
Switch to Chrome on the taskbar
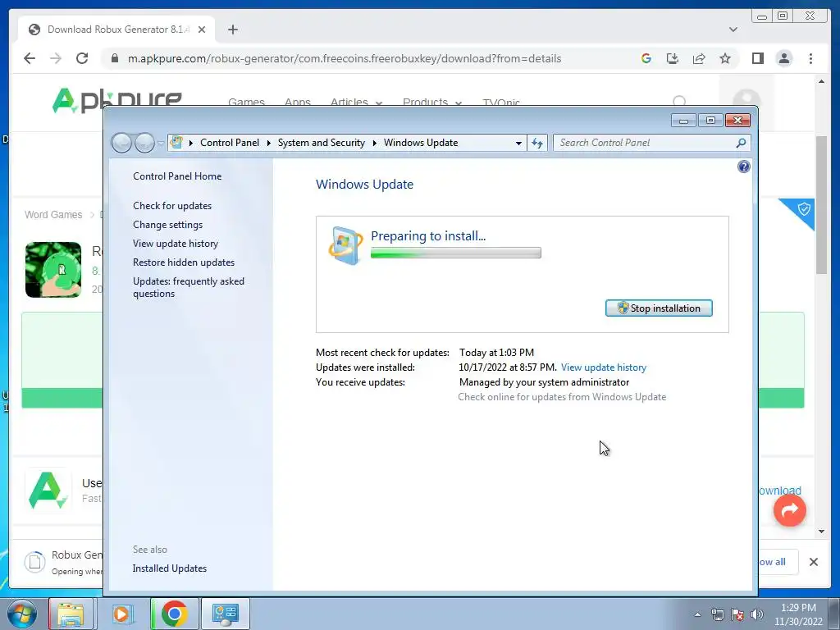point(174,614)
